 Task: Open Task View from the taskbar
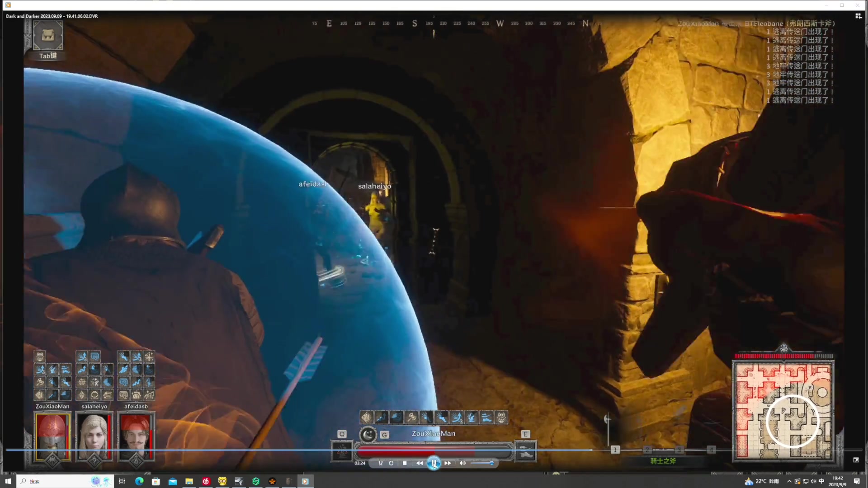[x=122, y=481]
